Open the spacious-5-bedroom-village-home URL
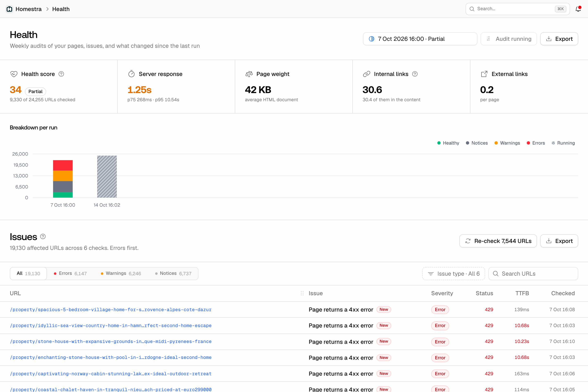Image resolution: width=588 pixels, height=392 pixels. pyautogui.click(x=110, y=310)
